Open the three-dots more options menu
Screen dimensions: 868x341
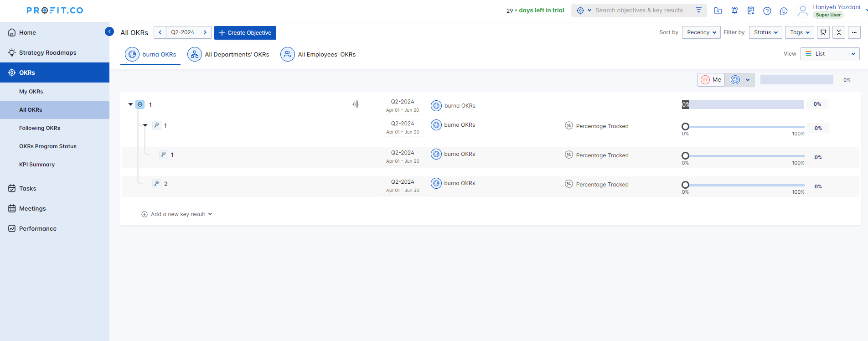pyautogui.click(x=854, y=32)
